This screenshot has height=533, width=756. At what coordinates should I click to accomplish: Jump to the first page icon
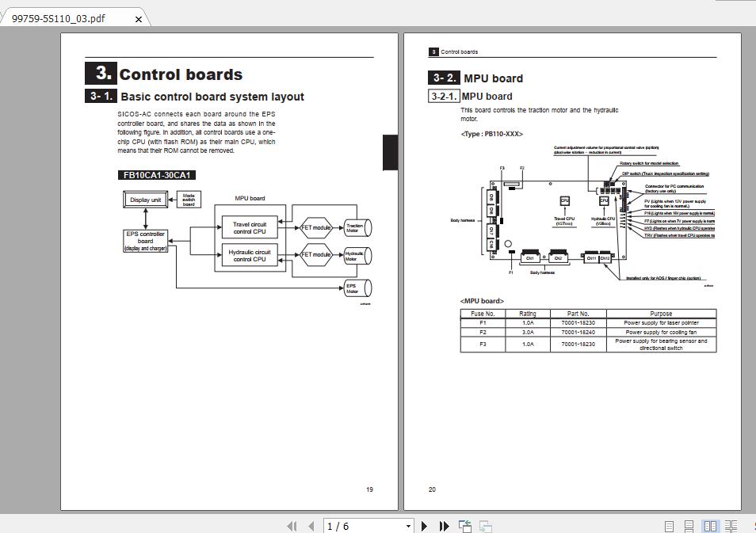[291, 525]
